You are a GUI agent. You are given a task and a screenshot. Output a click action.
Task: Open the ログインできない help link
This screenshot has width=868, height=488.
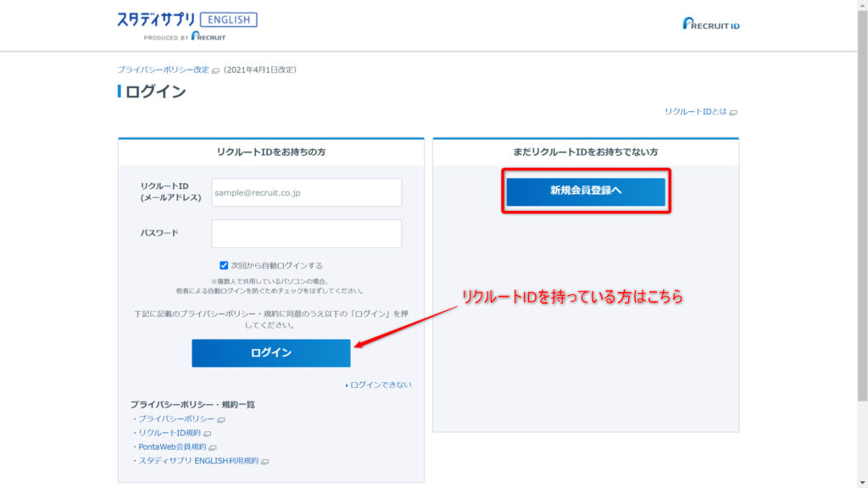pos(381,385)
